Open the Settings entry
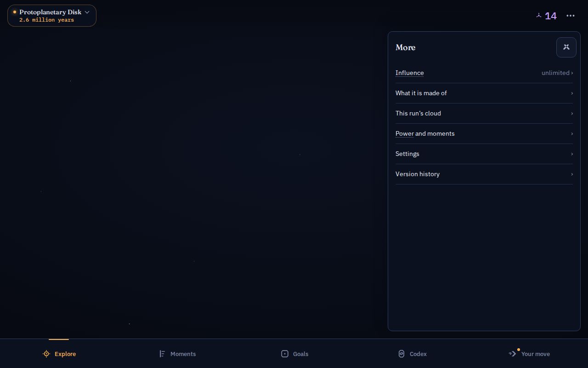 (484, 154)
